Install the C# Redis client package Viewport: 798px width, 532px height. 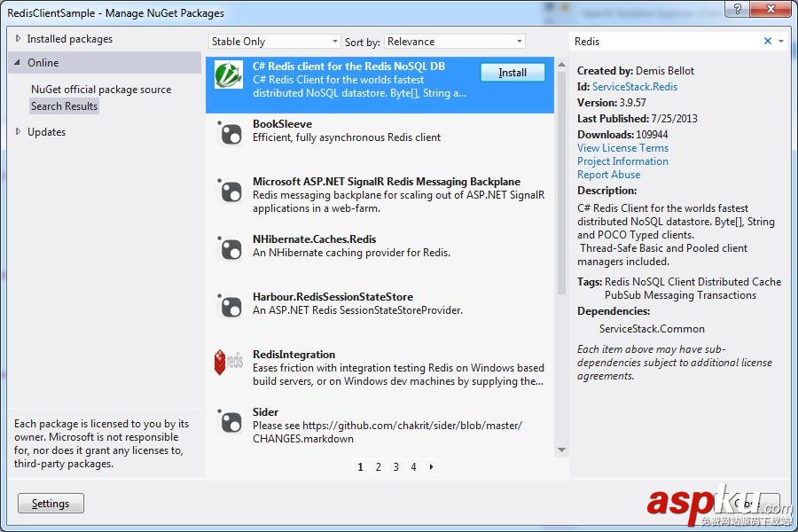(x=512, y=73)
